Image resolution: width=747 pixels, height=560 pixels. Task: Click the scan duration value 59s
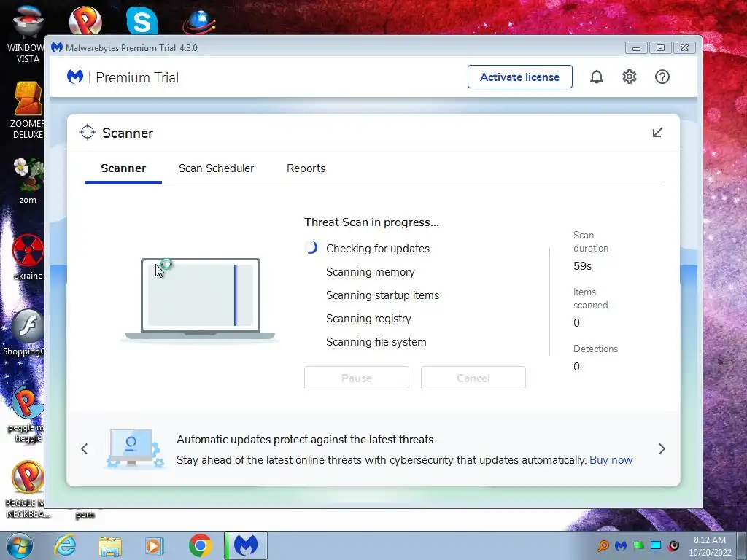(582, 266)
